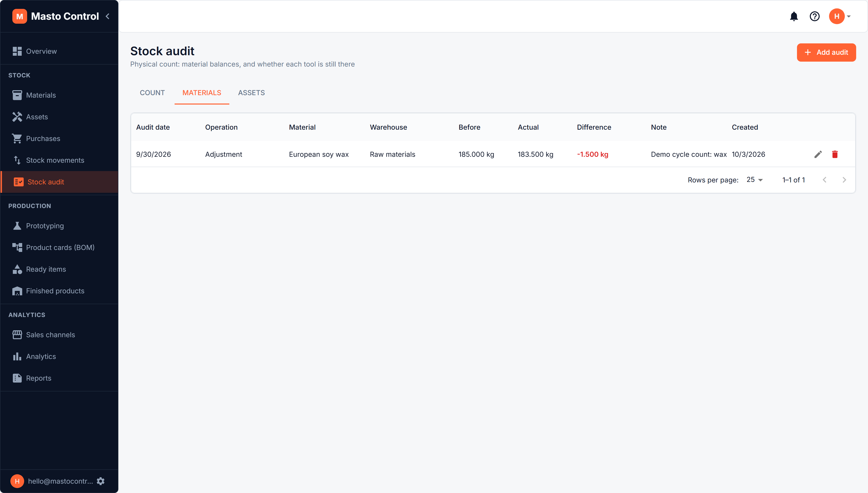Open settings gear in sidebar footer

point(101,481)
